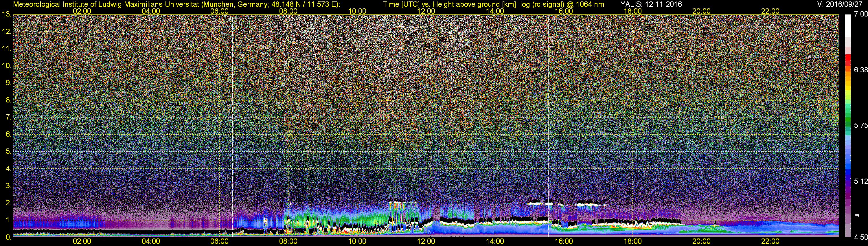Click the white top segment of the colorbar
The image size is (868, 246).
[848, 26]
